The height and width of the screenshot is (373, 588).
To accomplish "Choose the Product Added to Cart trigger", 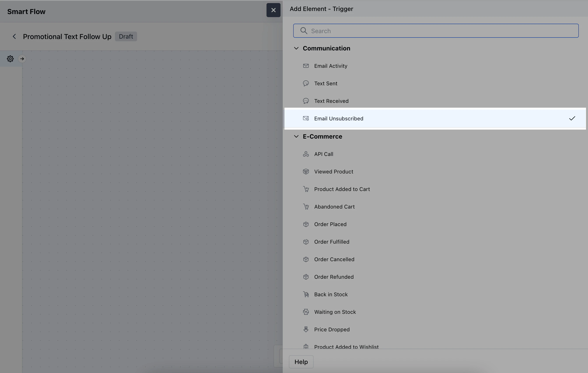I will pos(435,189).
